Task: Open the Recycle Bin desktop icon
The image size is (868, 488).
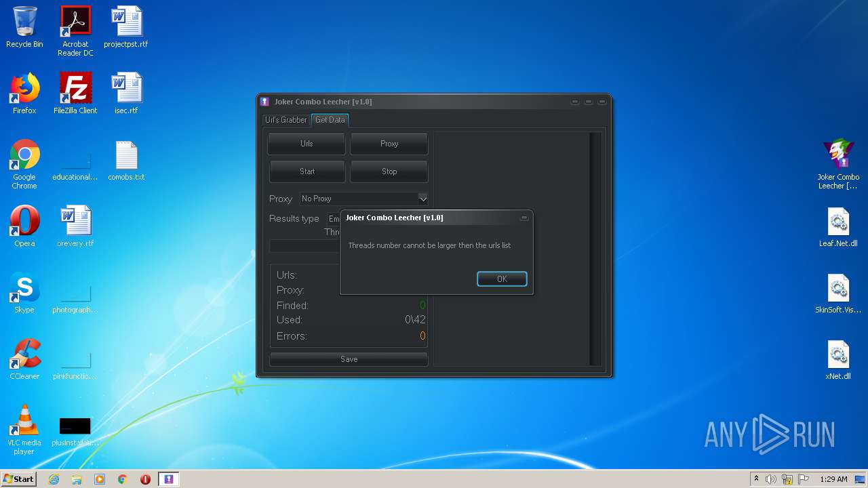Action: point(24,27)
